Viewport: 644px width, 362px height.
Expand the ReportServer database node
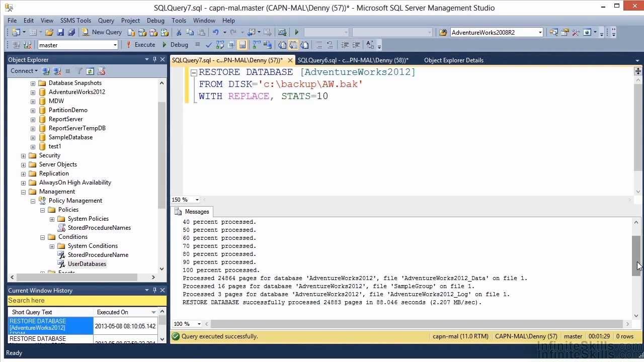click(x=33, y=119)
